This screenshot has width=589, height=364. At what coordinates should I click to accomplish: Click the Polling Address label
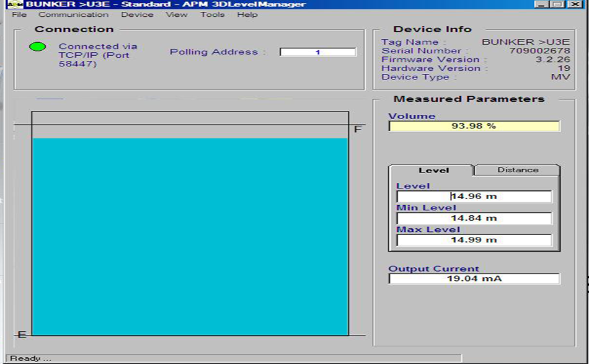pos(218,52)
